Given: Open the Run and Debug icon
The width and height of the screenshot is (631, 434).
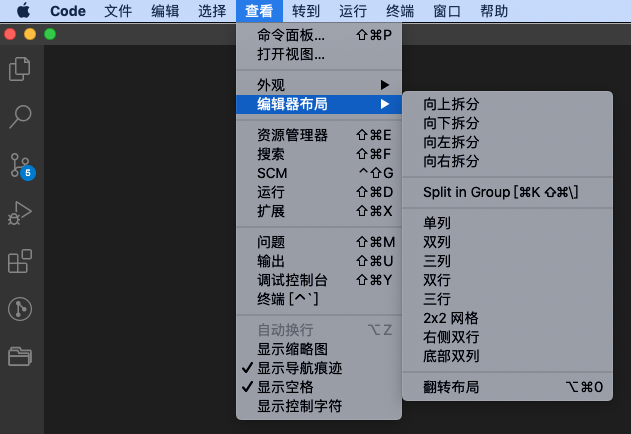Looking at the screenshot, I should click(20, 213).
